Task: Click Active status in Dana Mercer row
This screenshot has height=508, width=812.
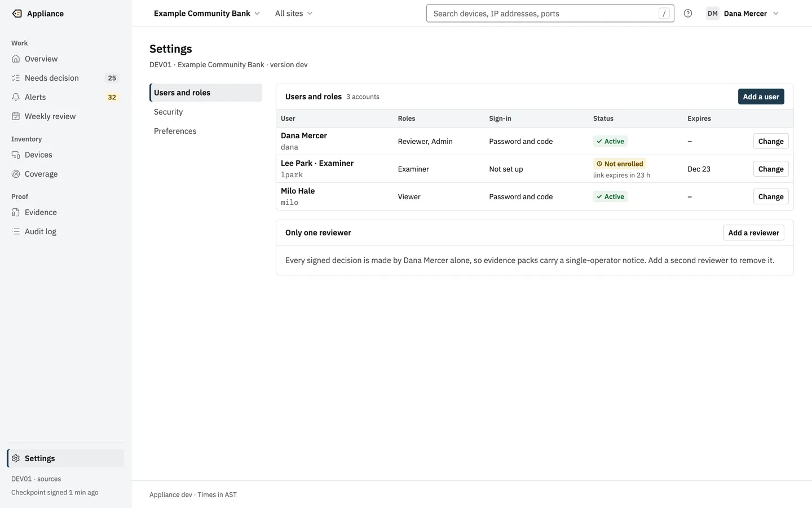Action: (610, 141)
